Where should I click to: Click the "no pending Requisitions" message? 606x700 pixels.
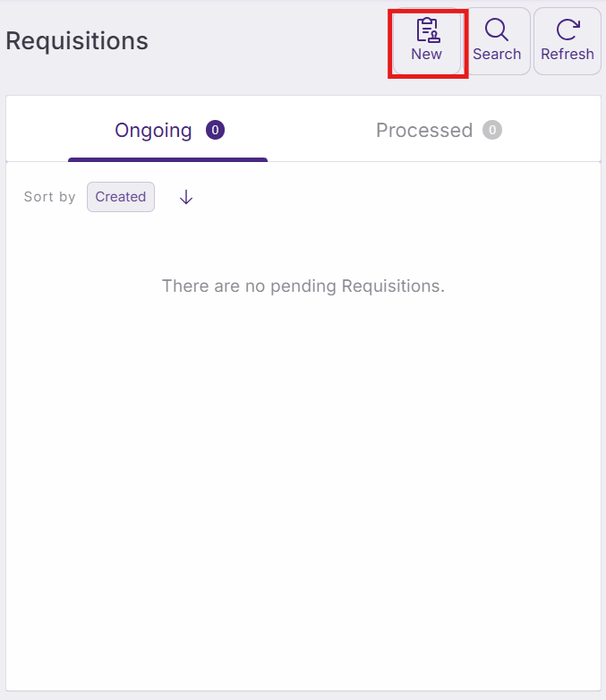coord(303,286)
